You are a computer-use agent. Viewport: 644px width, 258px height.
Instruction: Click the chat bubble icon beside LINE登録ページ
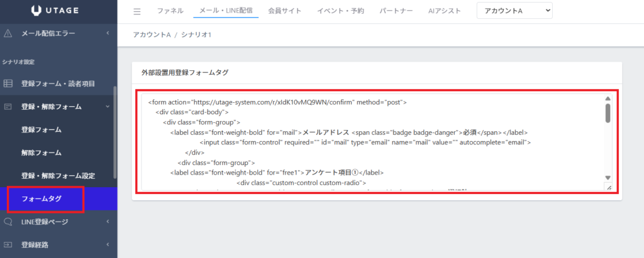[8, 222]
